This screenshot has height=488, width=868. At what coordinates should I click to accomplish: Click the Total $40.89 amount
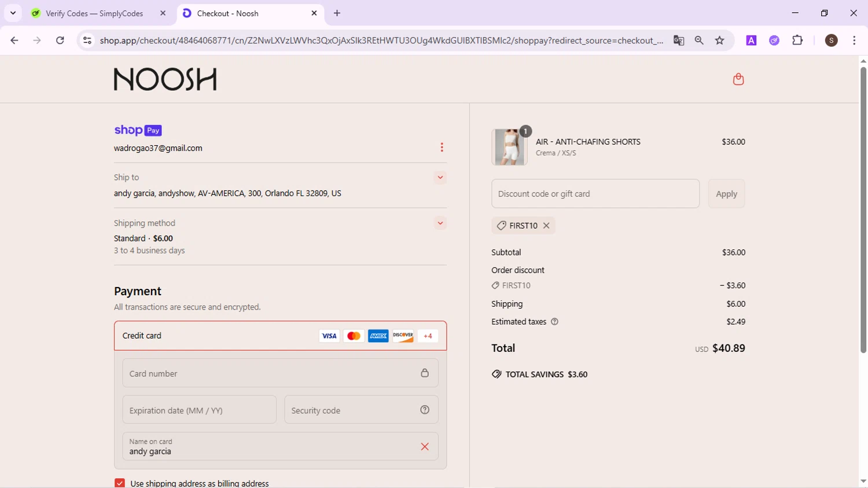(x=729, y=348)
